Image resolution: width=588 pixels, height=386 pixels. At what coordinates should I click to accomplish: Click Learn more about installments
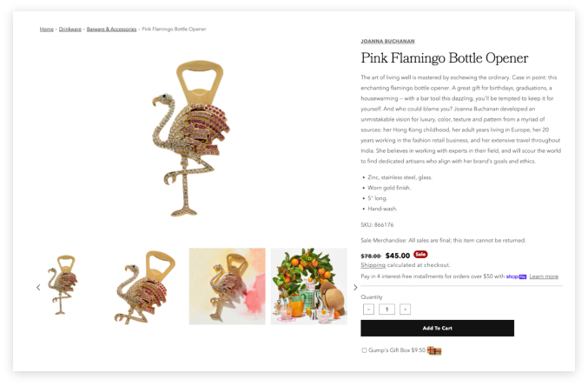[544, 276]
